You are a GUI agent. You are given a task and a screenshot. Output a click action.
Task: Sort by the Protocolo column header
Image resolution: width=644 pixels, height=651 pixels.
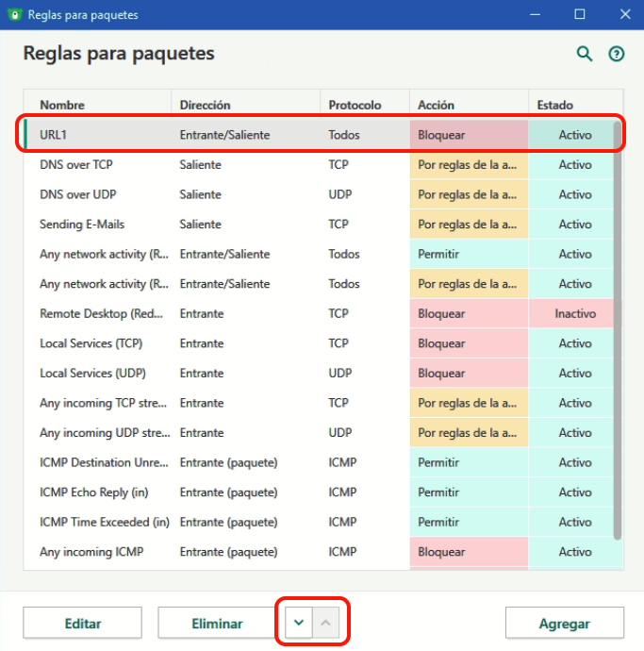pos(355,105)
